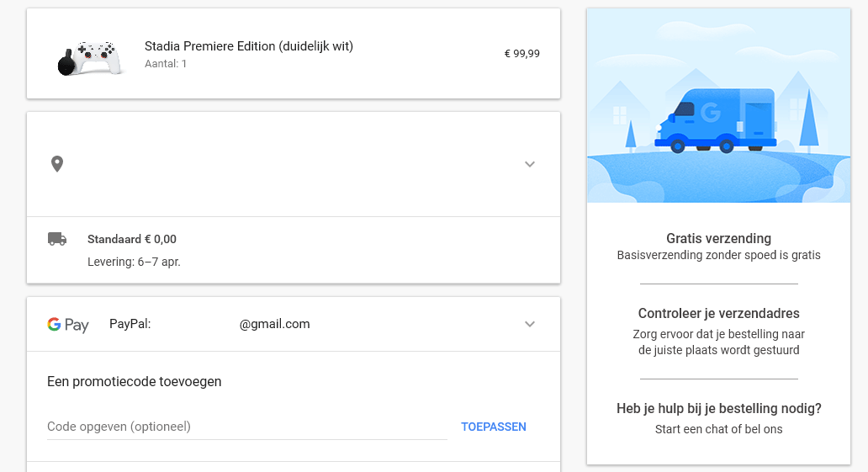The height and width of the screenshot is (472, 868).
Task: Click 'Heb je hulp bij je bestelling nodig?'
Action: pyautogui.click(x=718, y=409)
